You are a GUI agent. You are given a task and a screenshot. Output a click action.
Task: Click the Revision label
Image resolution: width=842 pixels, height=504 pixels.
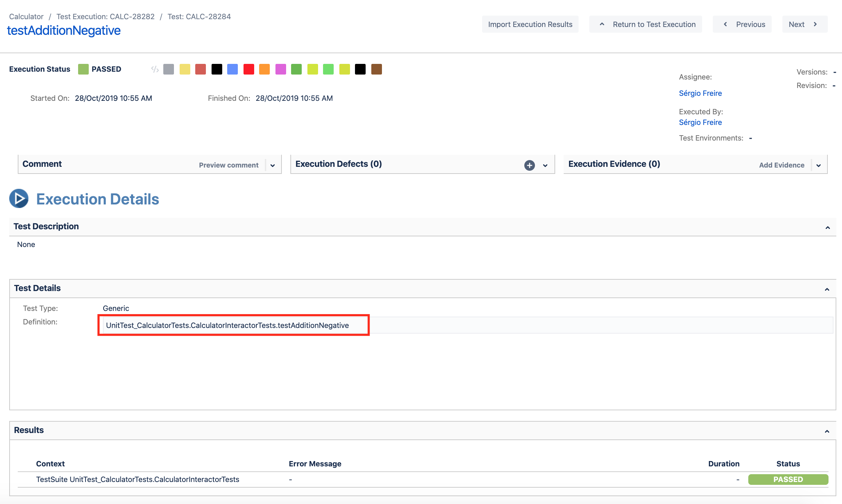(811, 85)
